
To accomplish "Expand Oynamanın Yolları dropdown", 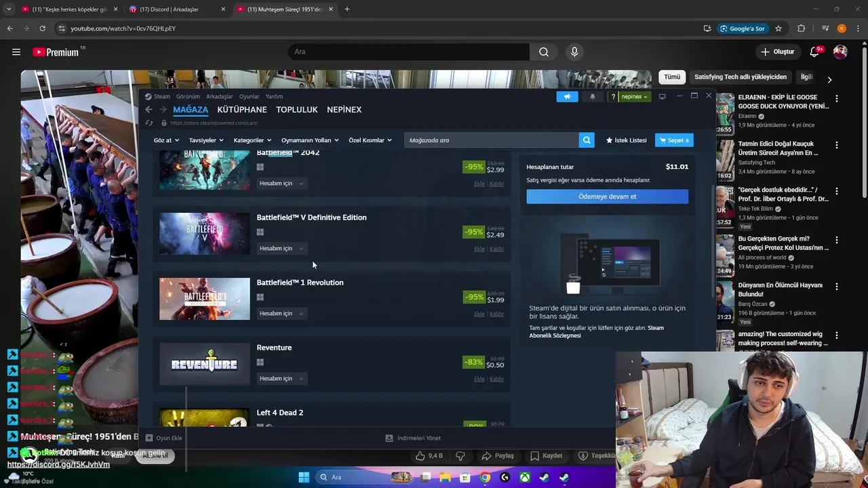I will (x=310, y=140).
